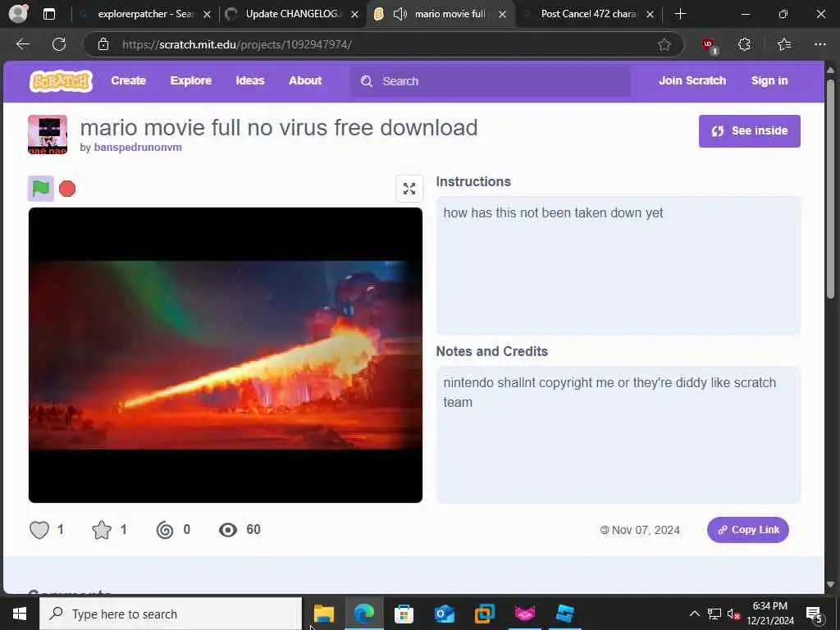
Task: Open the browser profile avatar
Action: click(x=19, y=14)
